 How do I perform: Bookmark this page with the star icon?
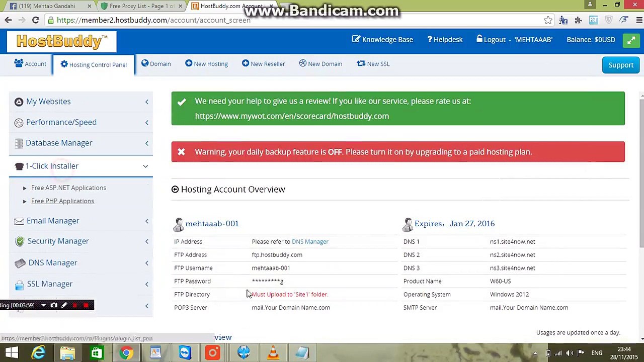548,20
